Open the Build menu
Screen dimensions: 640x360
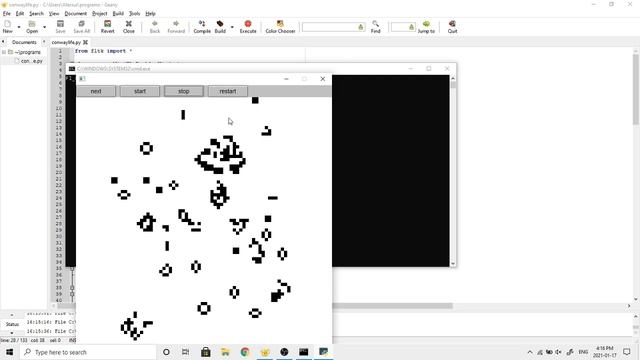(x=118, y=13)
